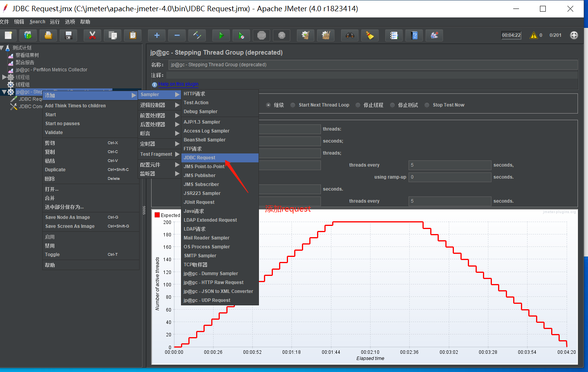Click the Shutdown toolbar icon
588x372 pixels.
(x=282, y=35)
